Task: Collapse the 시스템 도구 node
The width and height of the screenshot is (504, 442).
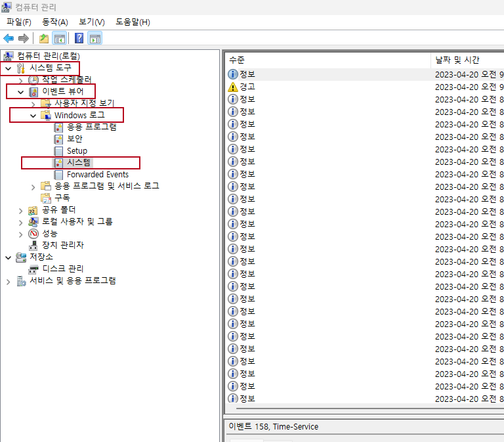Action: [9, 68]
